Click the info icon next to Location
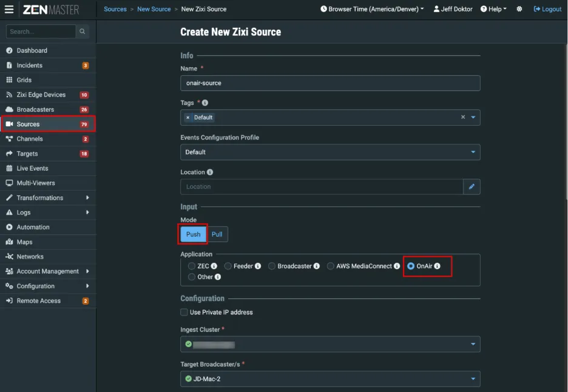The image size is (568, 392). (x=210, y=172)
